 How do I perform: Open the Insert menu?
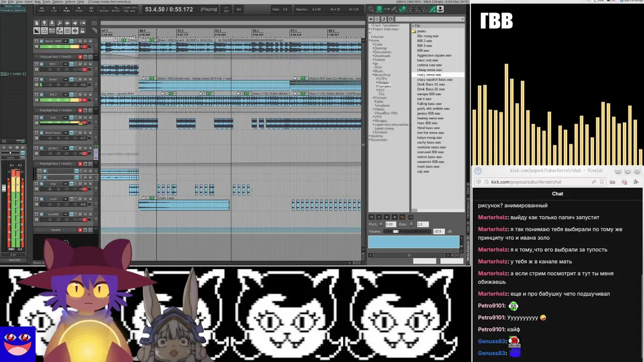(x=28, y=2)
